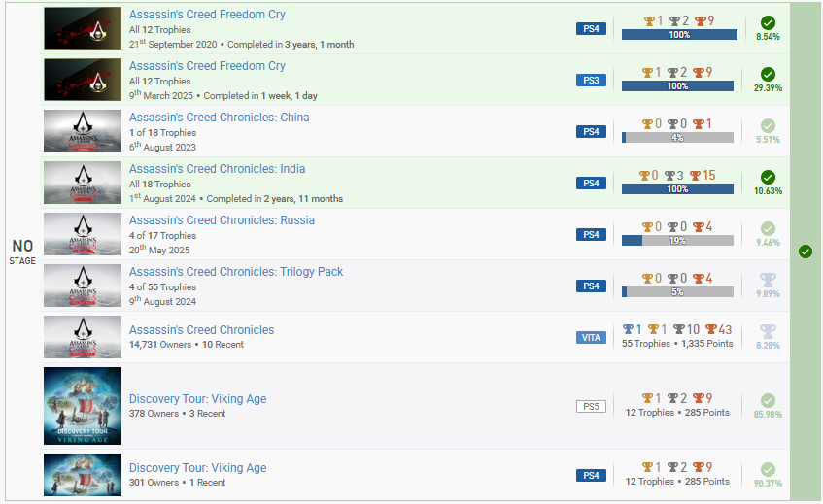Click Discovery Tour PS4 cover thumbnail
Image resolution: width=823 pixels, height=504 pixels.
coord(83,475)
